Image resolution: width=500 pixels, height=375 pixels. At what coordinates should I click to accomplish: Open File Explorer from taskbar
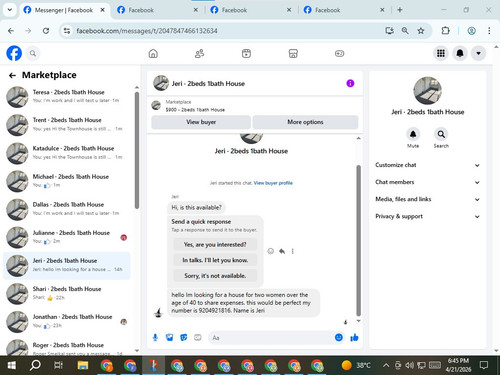(x=83, y=366)
